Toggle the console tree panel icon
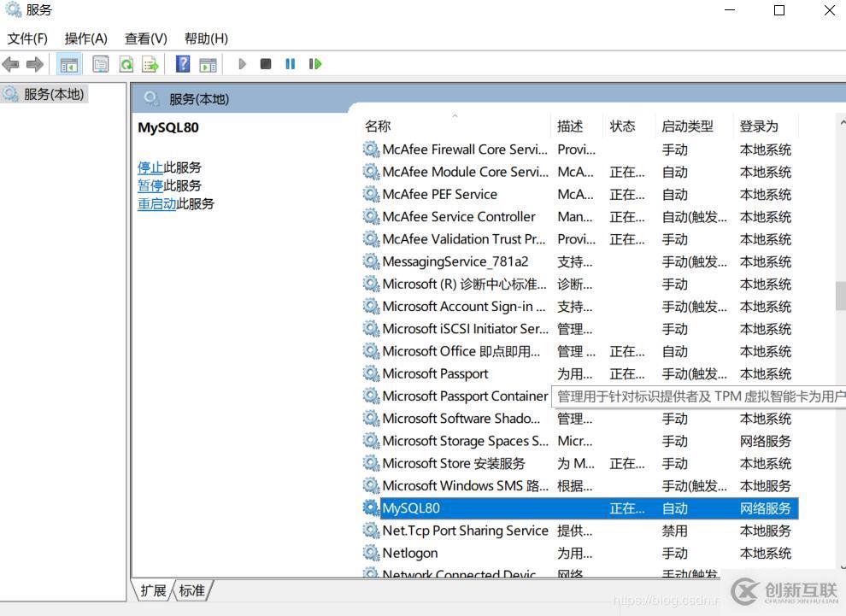The width and height of the screenshot is (846, 616). point(68,63)
